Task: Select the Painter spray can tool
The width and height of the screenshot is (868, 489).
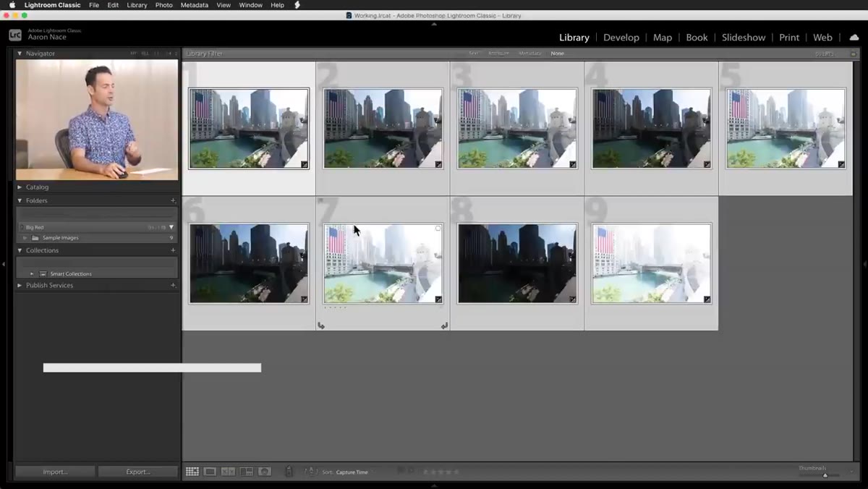Action: tap(289, 472)
